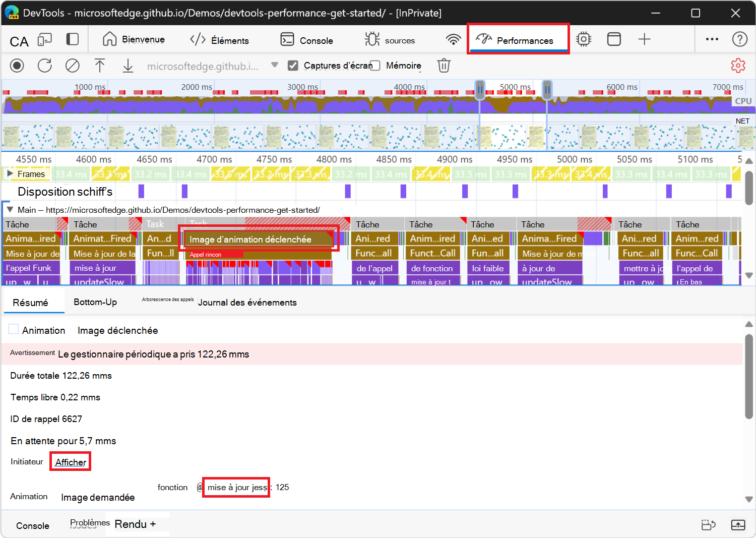Click the drawer dock toggle icon

tap(709, 525)
